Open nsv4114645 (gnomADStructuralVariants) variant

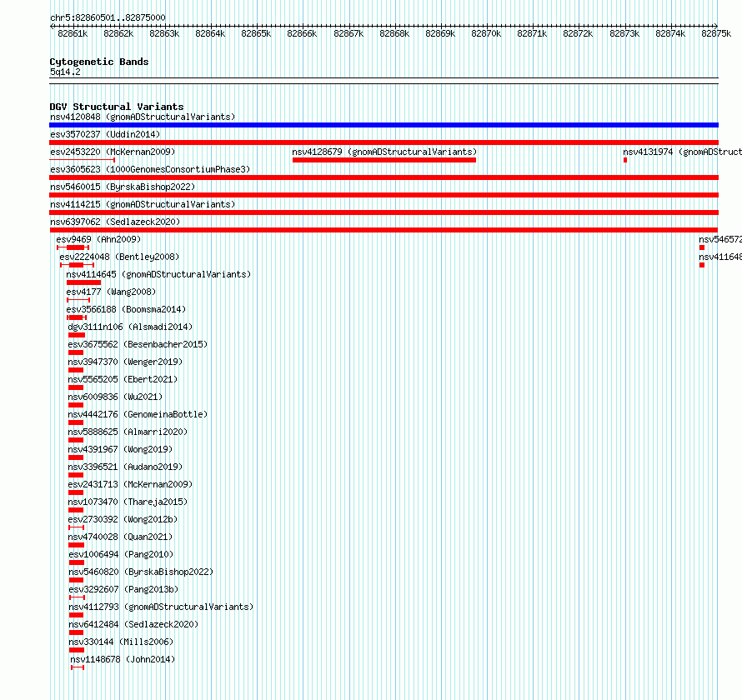point(158,274)
